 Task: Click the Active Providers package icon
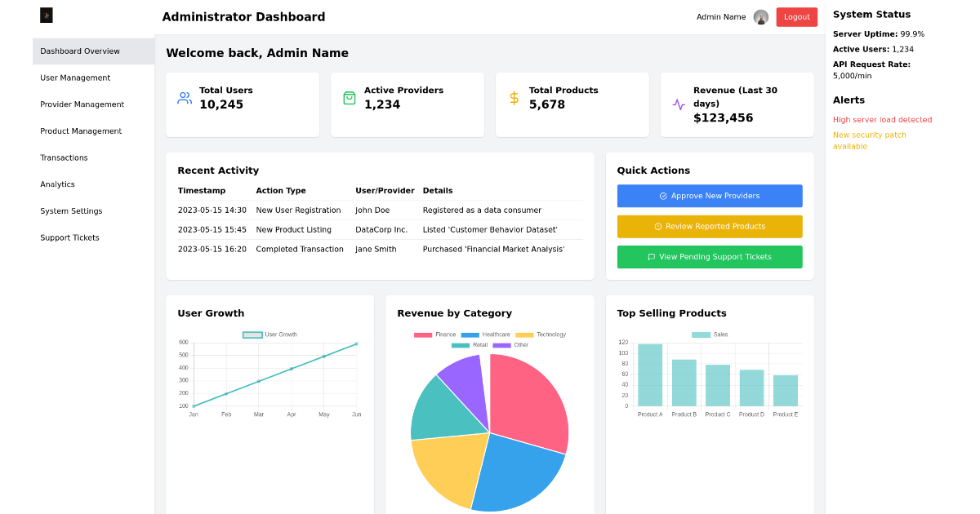[x=350, y=98]
